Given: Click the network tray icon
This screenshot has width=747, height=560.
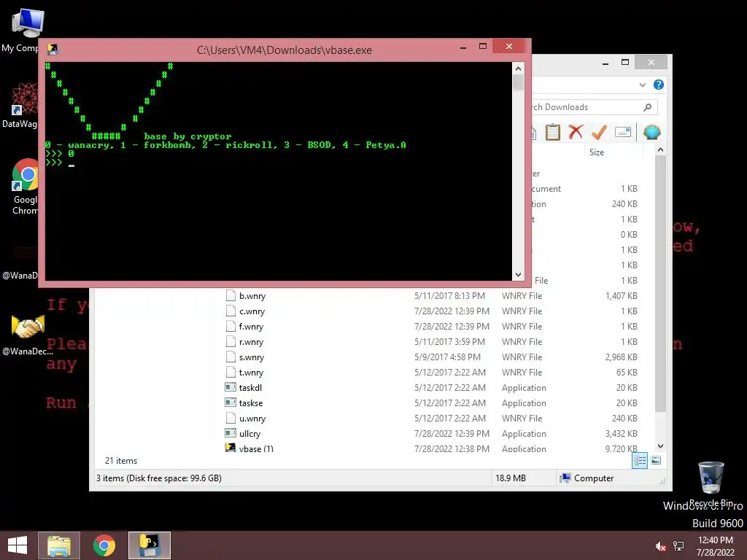Looking at the screenshot, I should [678, 546].
